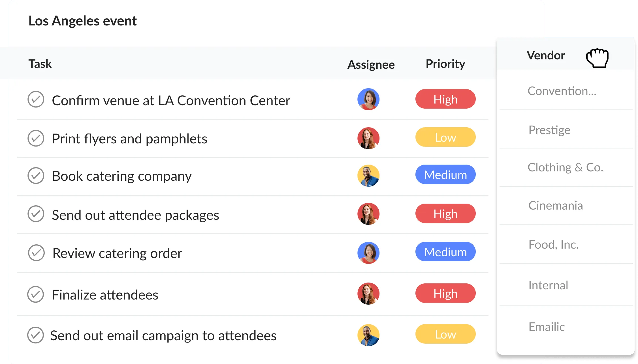Open Low priority pill for Print flyers task
Image resolution: width=638 pixels, height=364 pixels.
pyautogui.click(x=445, y=137)
